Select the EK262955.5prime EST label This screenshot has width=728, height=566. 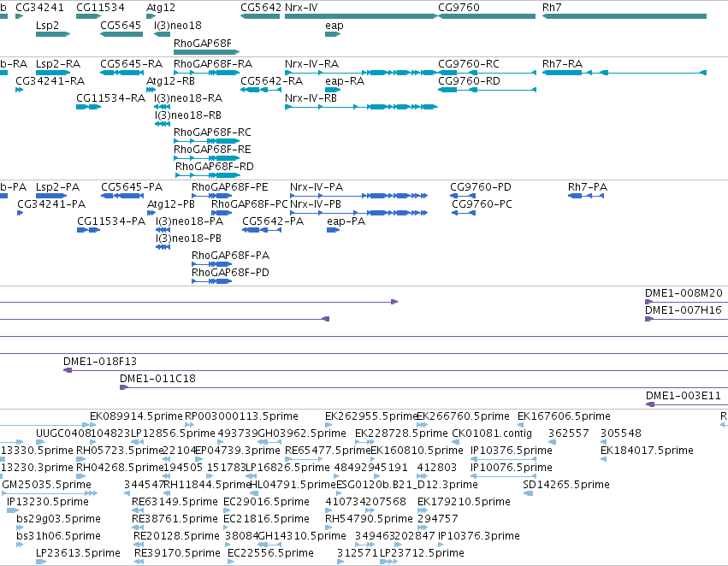tap(371, 416)
